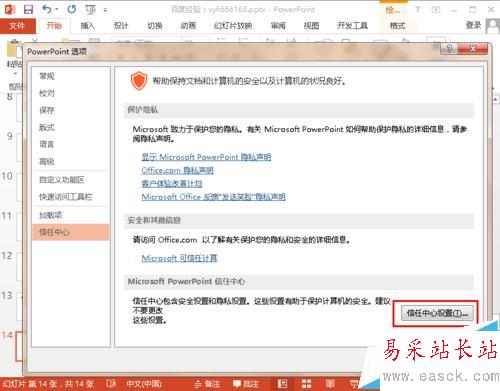The height and width of the screenshot is (391, 500).
Task: Open Customize Quick Access Toolbar dropdown
Action: coord(105,10)
